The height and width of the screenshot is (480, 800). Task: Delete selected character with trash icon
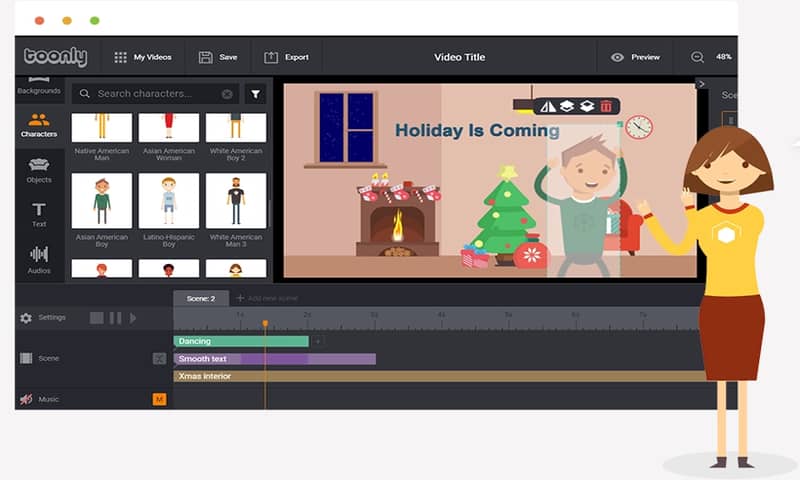(606, 106)
